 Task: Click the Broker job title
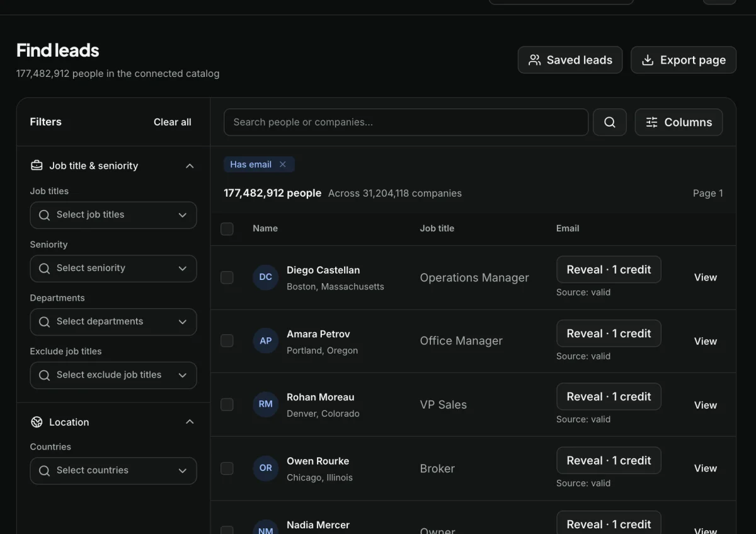(x=437, y=468)
